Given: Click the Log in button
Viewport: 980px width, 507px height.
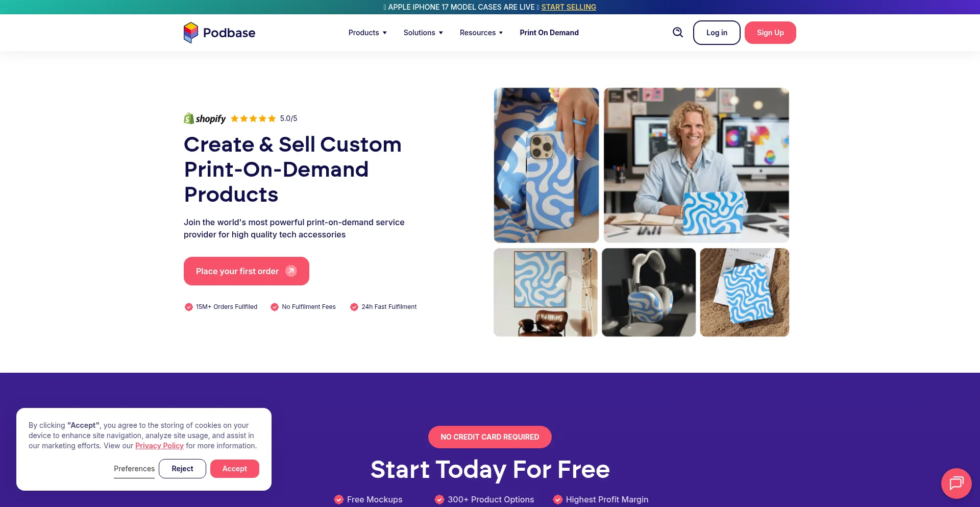Looking at the screenshot, I should [x=717, y=33].
